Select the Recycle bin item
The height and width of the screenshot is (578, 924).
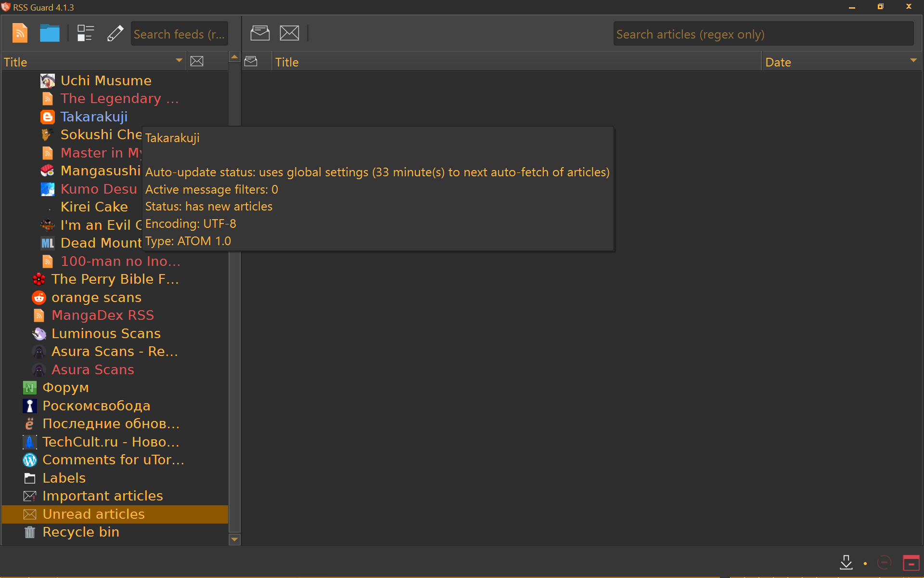81,532
